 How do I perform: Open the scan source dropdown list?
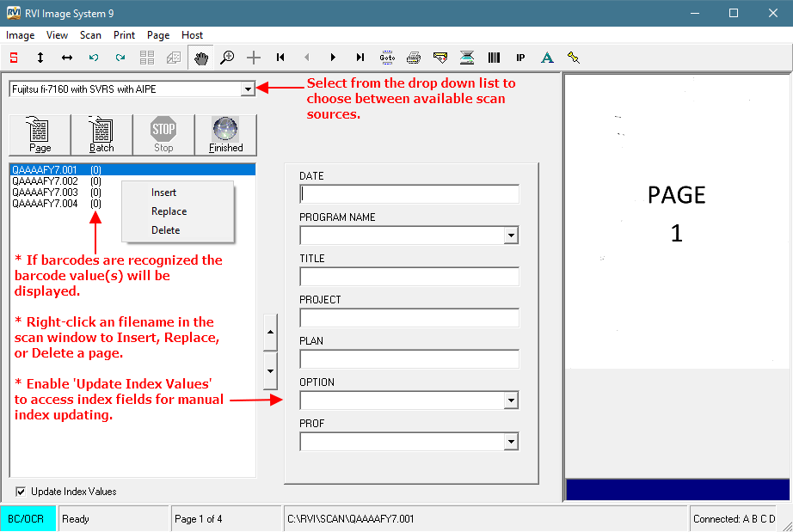pos(248,89)
